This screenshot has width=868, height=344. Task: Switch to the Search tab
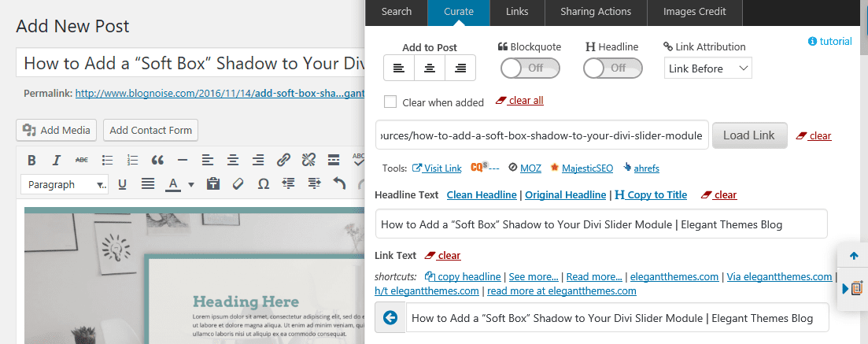[397, 12]
